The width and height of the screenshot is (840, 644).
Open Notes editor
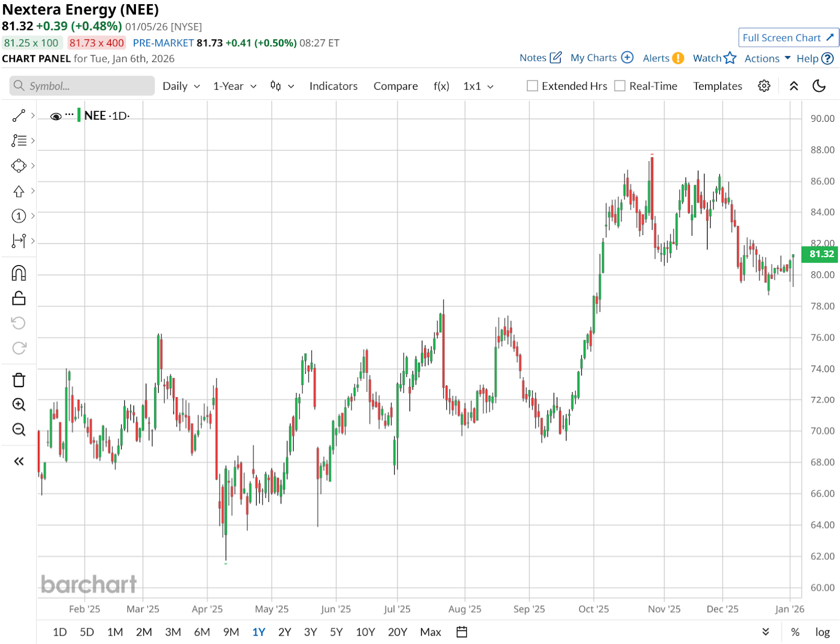coord(541,58)
